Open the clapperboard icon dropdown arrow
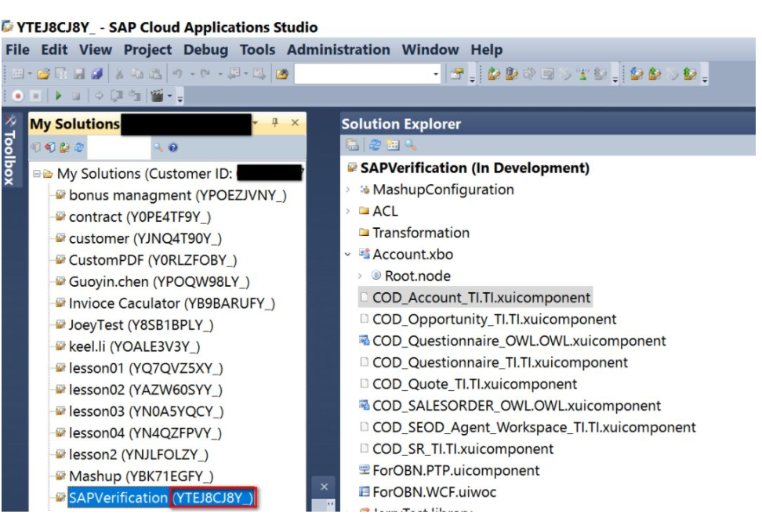 tap(169, 96)
